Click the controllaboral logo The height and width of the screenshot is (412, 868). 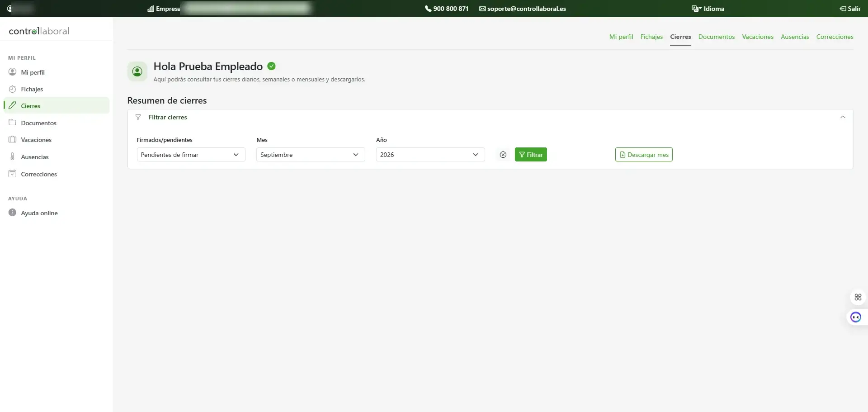(39, 31)
